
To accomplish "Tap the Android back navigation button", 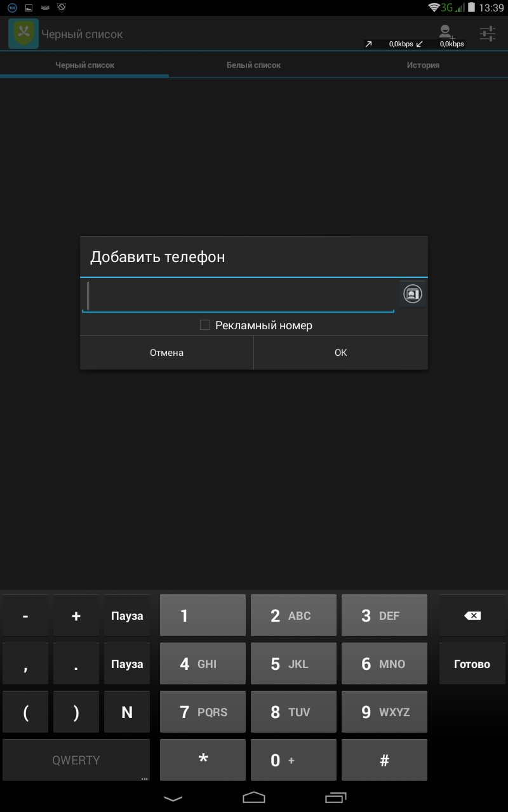I will 173,797.
